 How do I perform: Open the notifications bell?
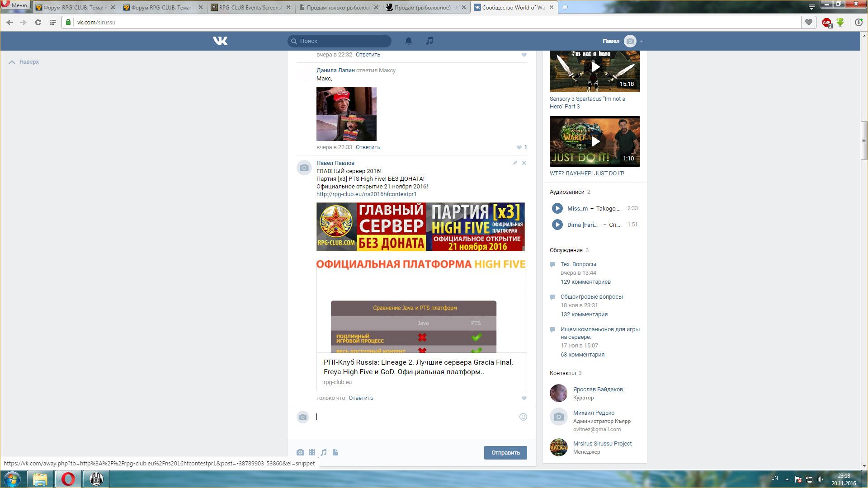[x=408, y=41]
